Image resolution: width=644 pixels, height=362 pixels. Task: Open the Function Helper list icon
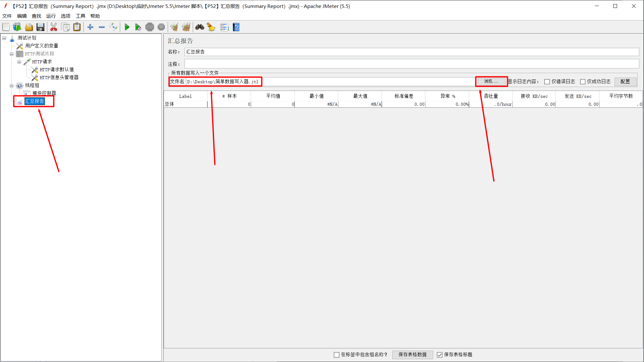[224, 27]
